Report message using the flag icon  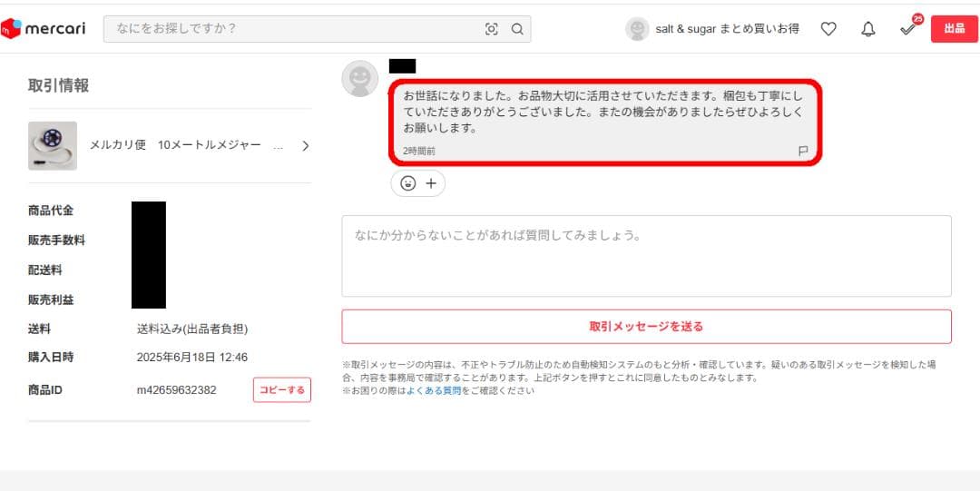803,151
